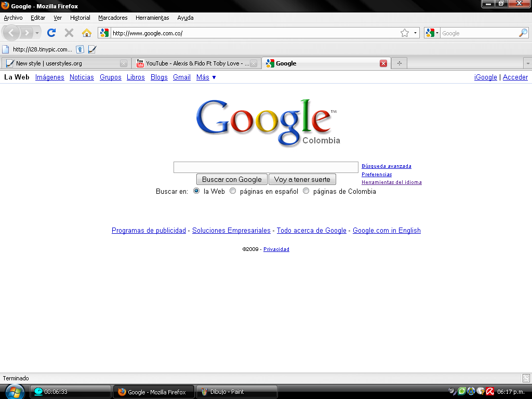Close the Google tab
Screen dimensions: 532x399
coord(383,63)
